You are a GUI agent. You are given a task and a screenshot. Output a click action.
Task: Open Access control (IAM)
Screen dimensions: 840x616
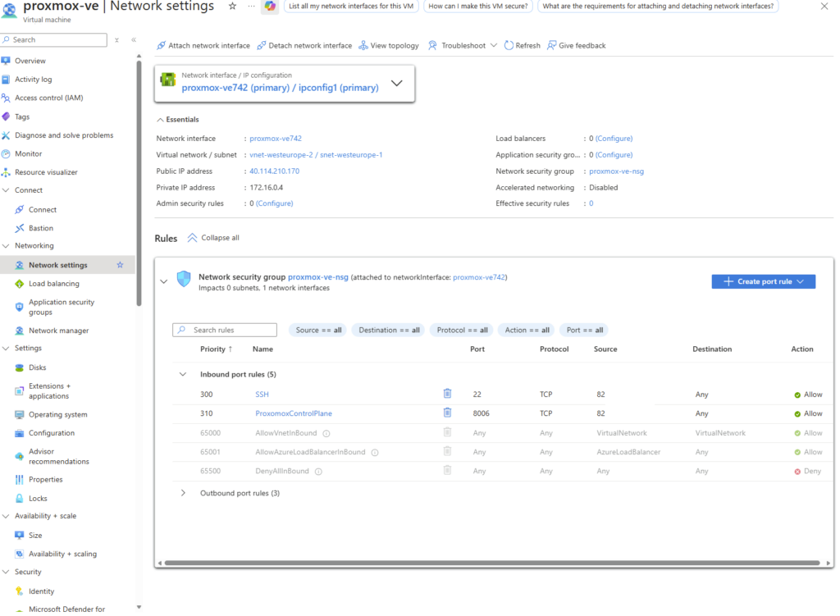[x=48, y=98]
